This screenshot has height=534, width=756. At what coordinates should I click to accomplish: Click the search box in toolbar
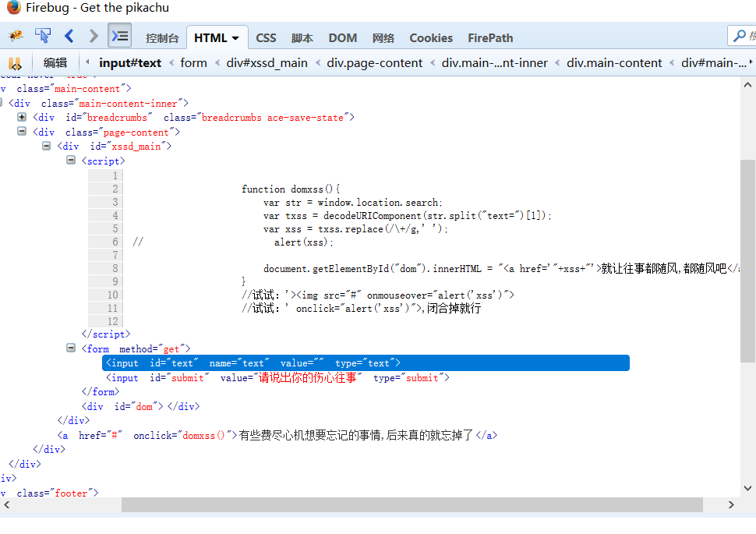tap(742, 36)
